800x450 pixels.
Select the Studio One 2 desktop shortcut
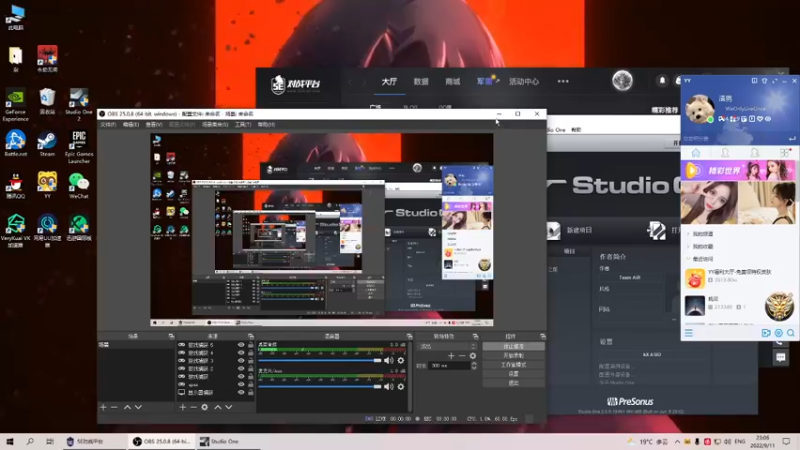click(x=79, y=106)
